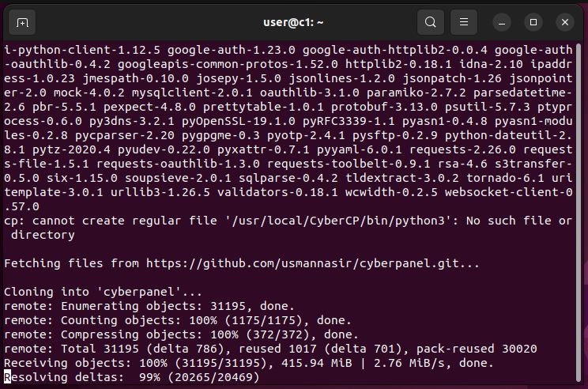Minimize the terminal window
Image resolution: width=588 pixels, height=389 pixels.
(502, 22)
